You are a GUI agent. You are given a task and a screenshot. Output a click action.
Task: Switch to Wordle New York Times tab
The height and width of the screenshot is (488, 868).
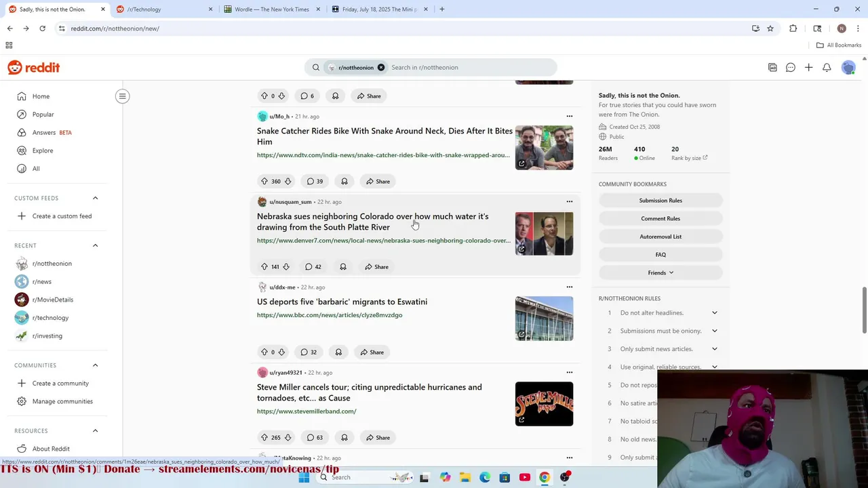[271, 9]
